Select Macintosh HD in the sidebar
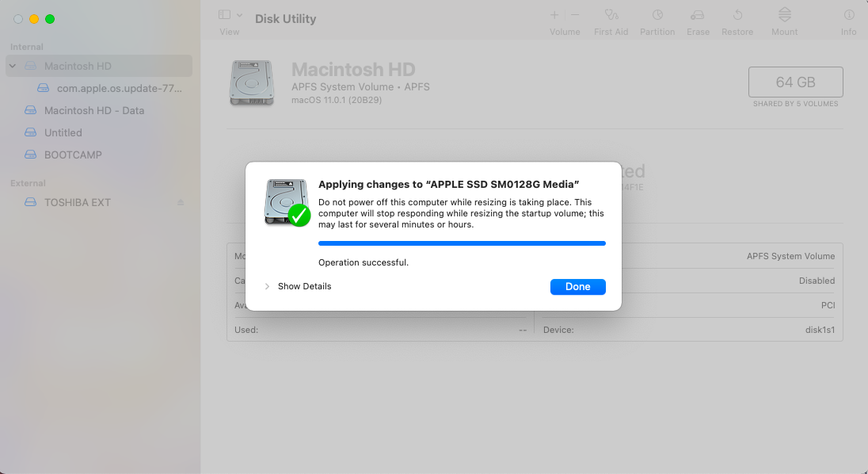 (x=99, y=66)
